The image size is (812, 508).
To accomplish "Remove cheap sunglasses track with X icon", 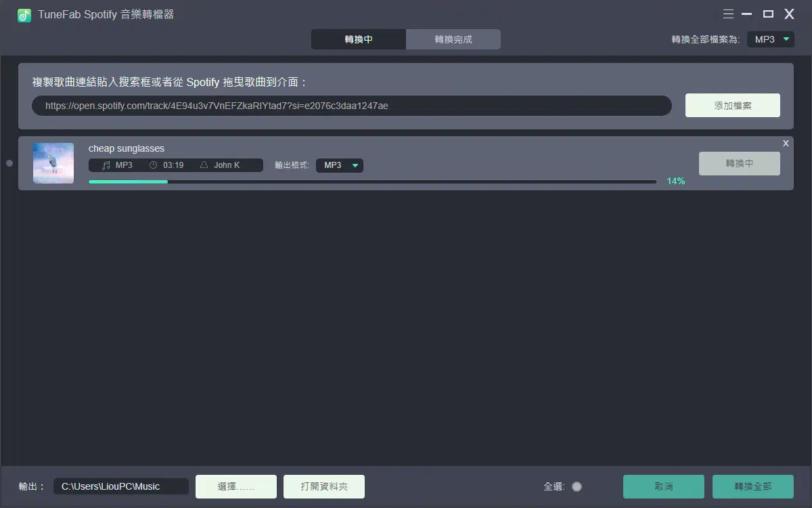I will (x=786, y=143).
